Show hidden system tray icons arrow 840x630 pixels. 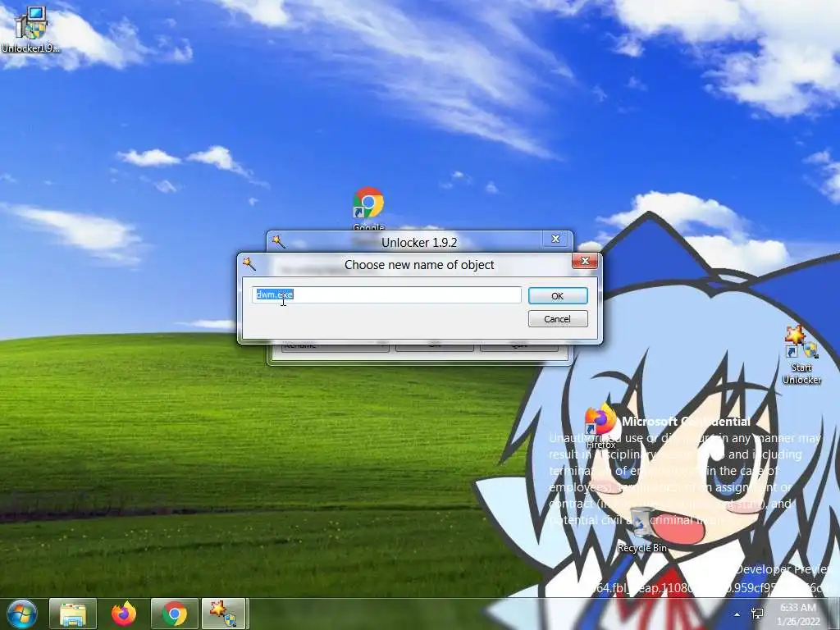click(x=737, y=614)
